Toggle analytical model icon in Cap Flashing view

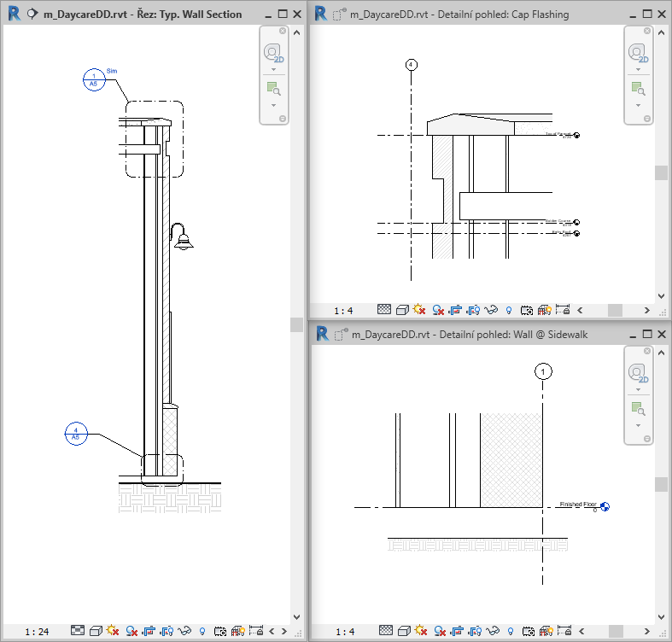click(544, 310)
